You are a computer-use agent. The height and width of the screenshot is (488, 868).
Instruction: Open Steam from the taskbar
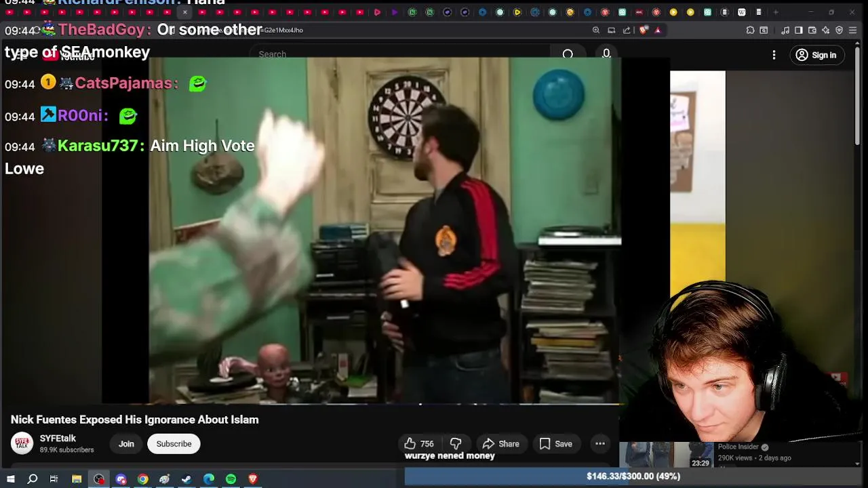(186, 479)
